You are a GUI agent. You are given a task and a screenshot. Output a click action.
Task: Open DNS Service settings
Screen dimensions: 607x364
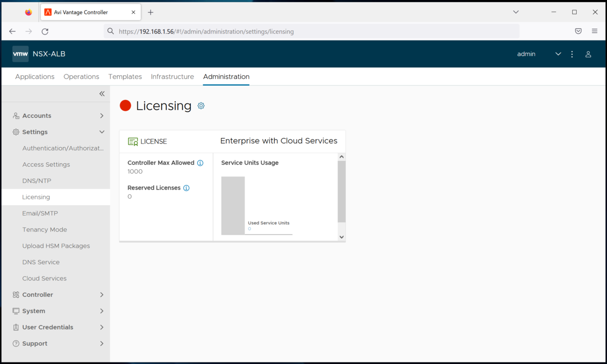pos(41,262)
